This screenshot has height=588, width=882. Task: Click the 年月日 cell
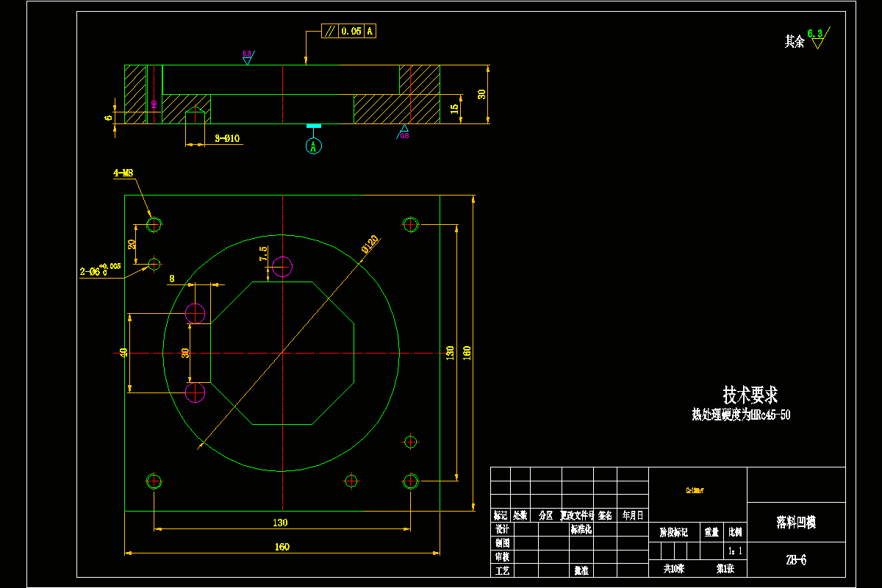pyautogui.click(x=633, y=516)
